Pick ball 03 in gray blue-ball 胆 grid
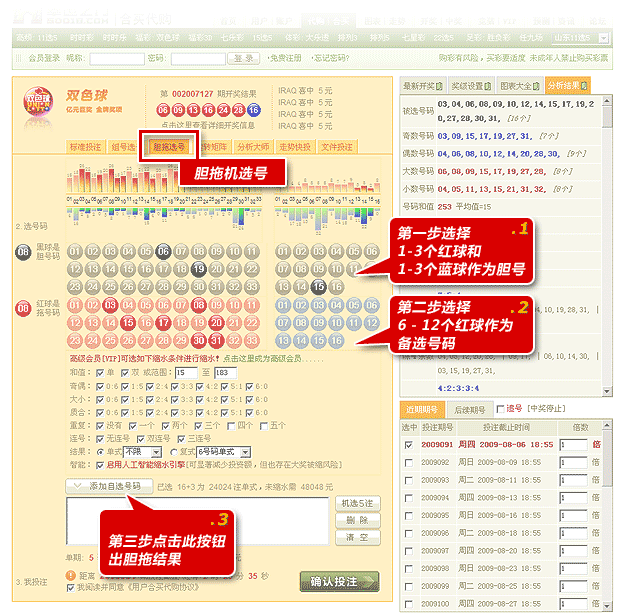This screenshot has width=623, height=615. (x=319, y=251)
